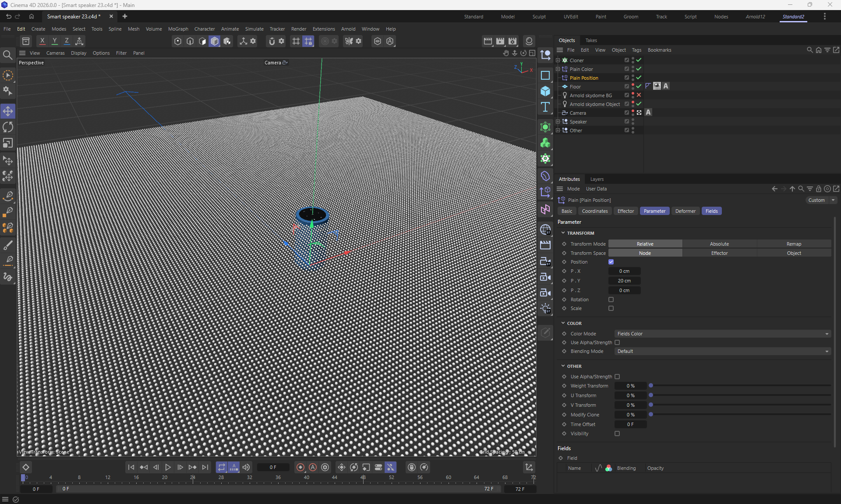Click the Weight Transform slider
This screenshot has height=504, width=841.
[x=740, y=386]
